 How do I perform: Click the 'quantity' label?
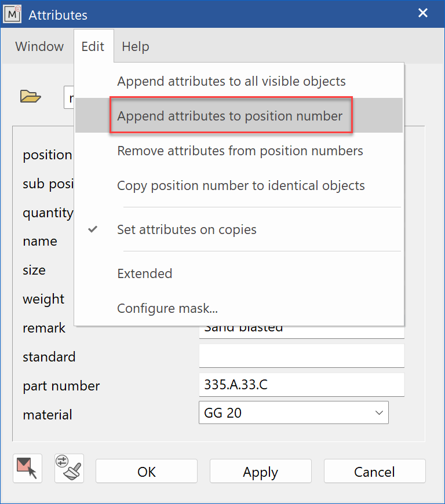pyautogui.click(x=48, y=213)
